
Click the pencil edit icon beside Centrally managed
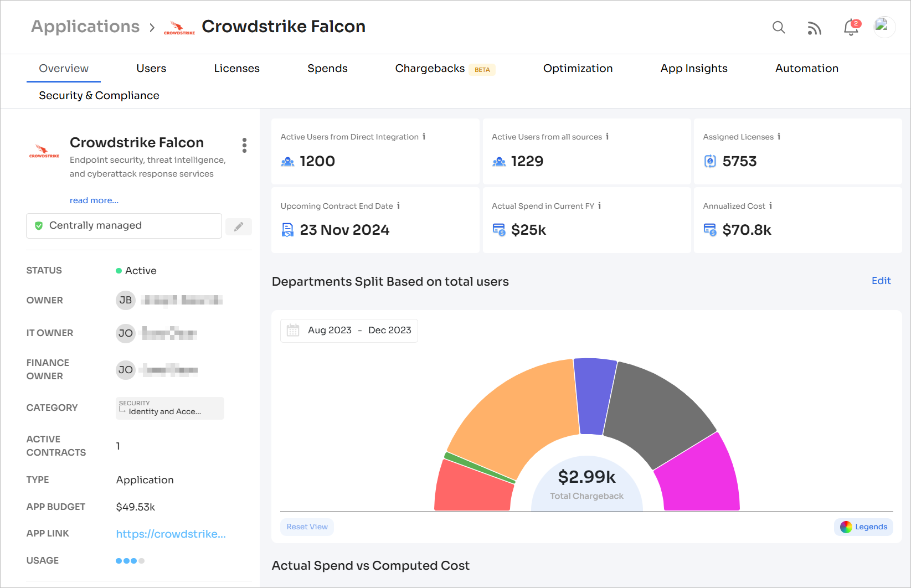click(239, 226)
